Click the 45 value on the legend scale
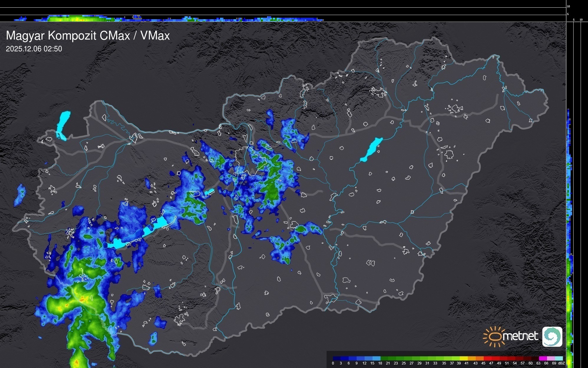 click(483, 363)
